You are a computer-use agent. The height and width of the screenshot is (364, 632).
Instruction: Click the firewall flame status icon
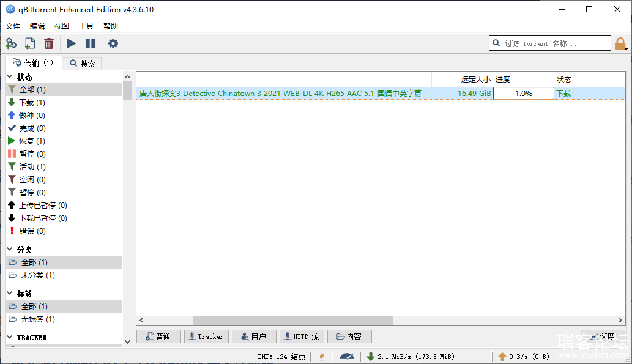(x=322, y=356)
